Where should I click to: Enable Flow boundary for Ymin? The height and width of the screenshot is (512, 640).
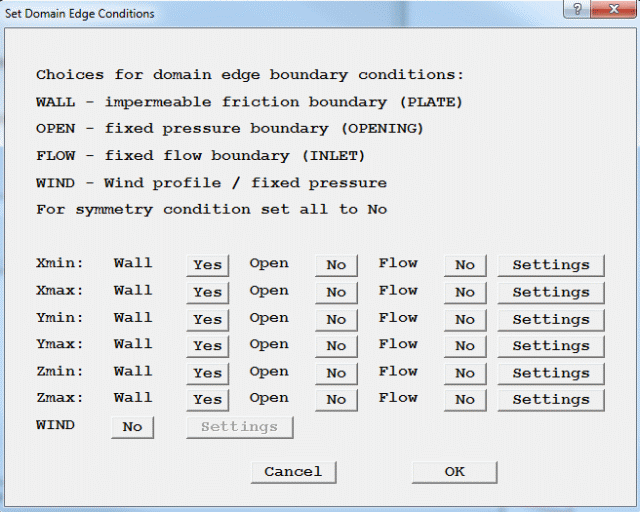(465, 319)
